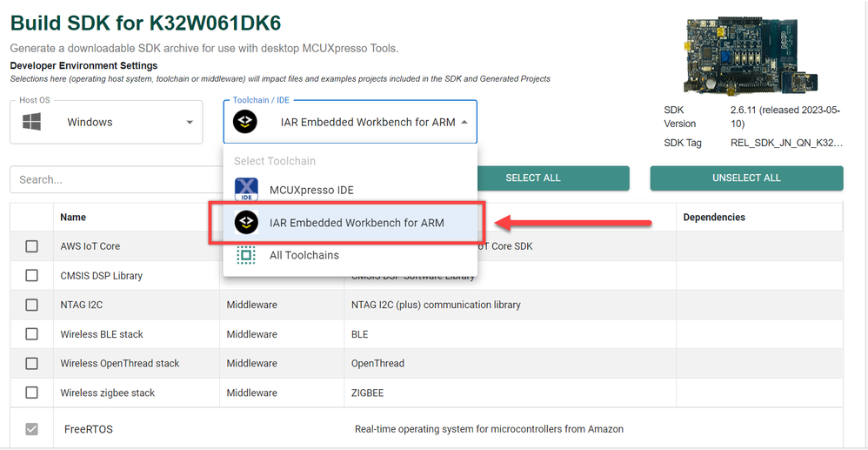Click the Windows logo icon in Host OS
Viewport: 868px width, 450px height.
(x=34, y=123)
